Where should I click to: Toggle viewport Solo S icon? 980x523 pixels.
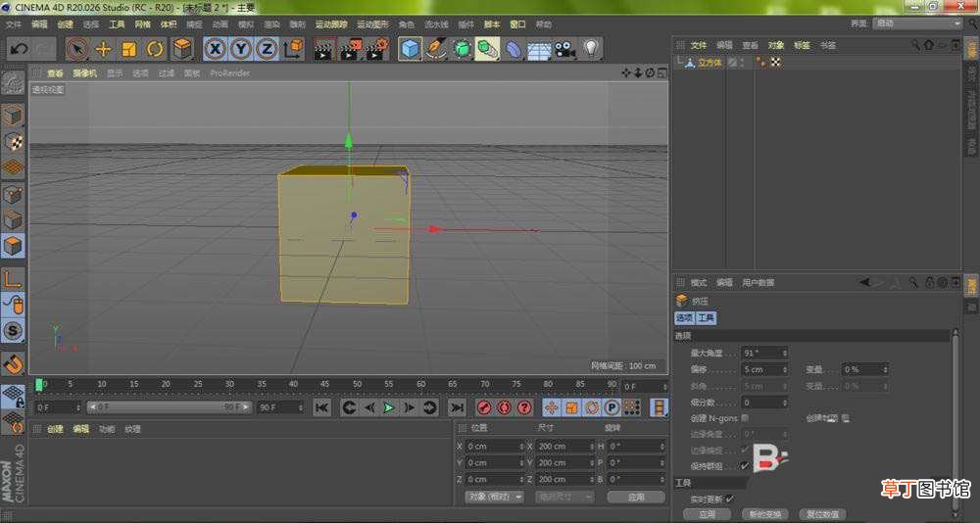pos(13,330)
